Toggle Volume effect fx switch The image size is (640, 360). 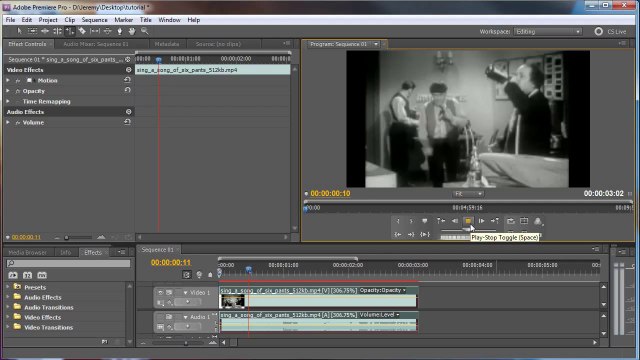18,122
